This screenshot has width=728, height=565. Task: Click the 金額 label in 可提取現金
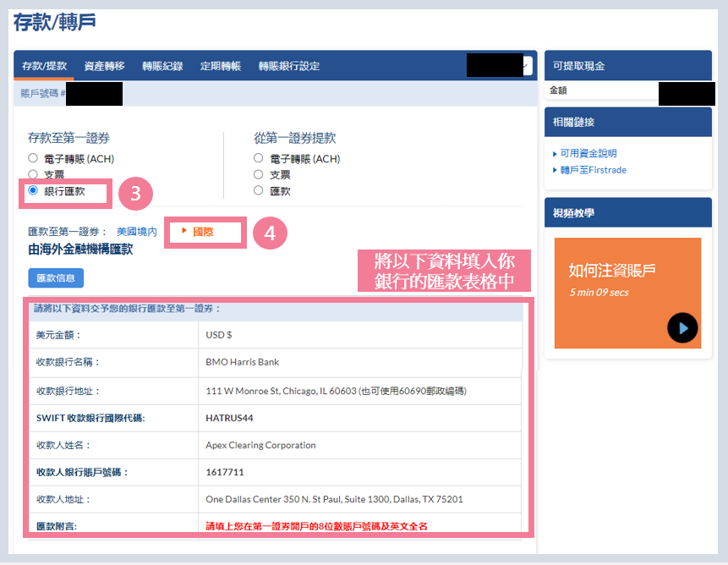click(x=558, y=90)
